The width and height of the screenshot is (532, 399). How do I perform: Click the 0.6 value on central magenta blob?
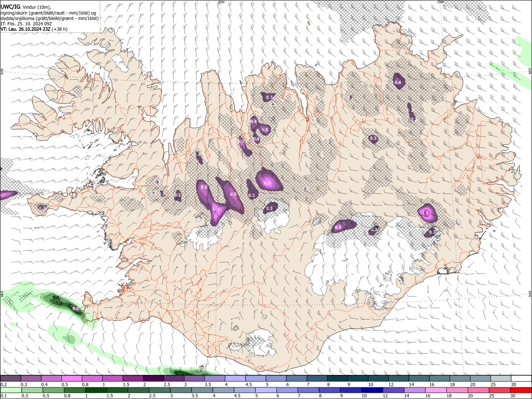point(268,183)
